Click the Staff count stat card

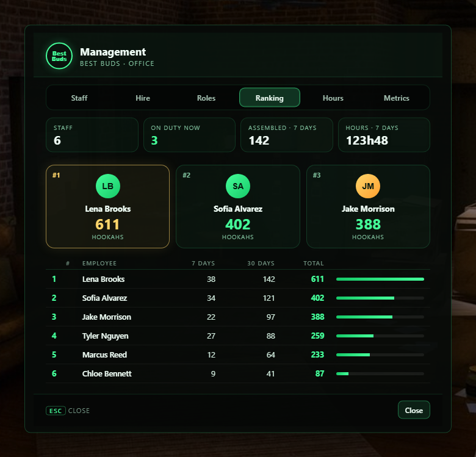click(x=92, y=135)
